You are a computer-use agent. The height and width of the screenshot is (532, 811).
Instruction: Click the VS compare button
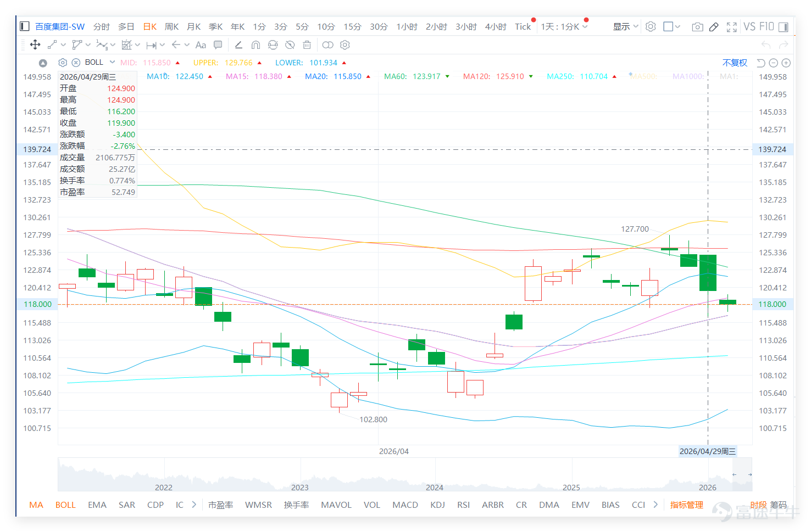pyautogui.click(x=749, y=26)
